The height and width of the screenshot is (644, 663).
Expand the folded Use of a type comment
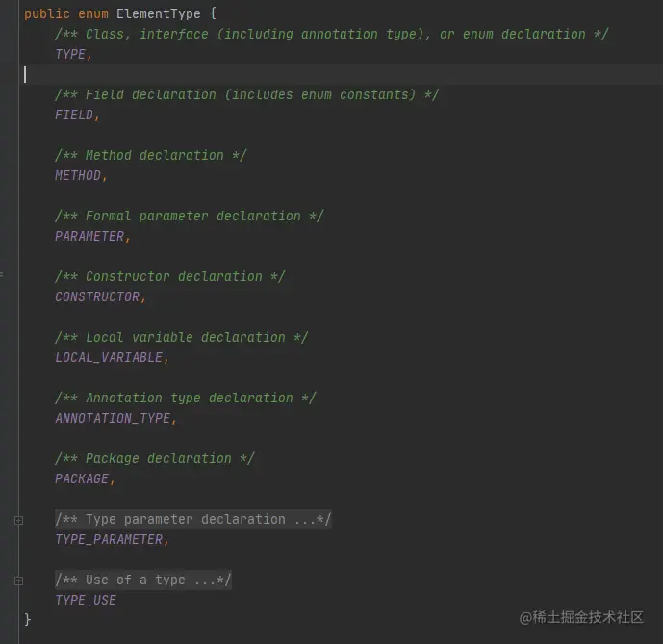tap(143, 580)
